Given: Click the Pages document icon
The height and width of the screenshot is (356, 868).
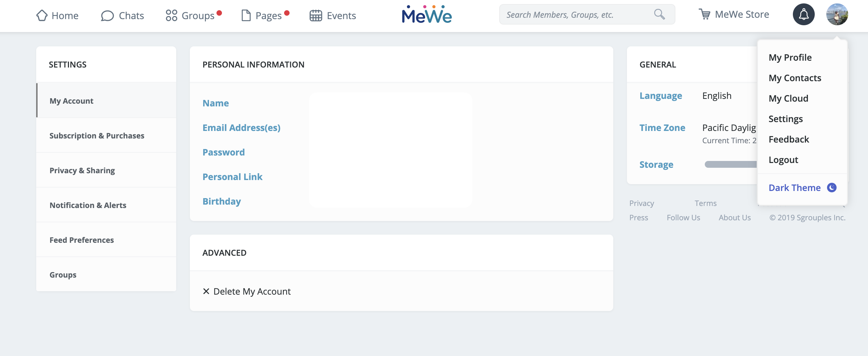Looking at the screenshot, I should click(246, 15).
